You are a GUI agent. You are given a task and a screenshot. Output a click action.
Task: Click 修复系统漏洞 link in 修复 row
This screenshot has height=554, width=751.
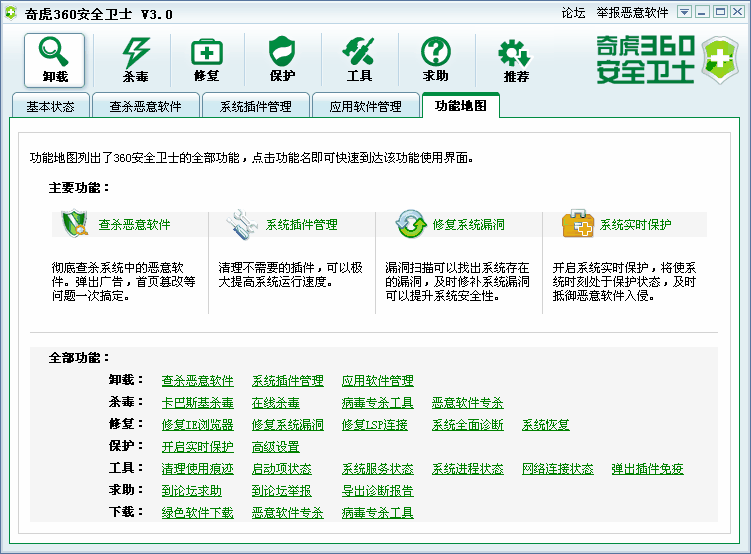(287, 425)
